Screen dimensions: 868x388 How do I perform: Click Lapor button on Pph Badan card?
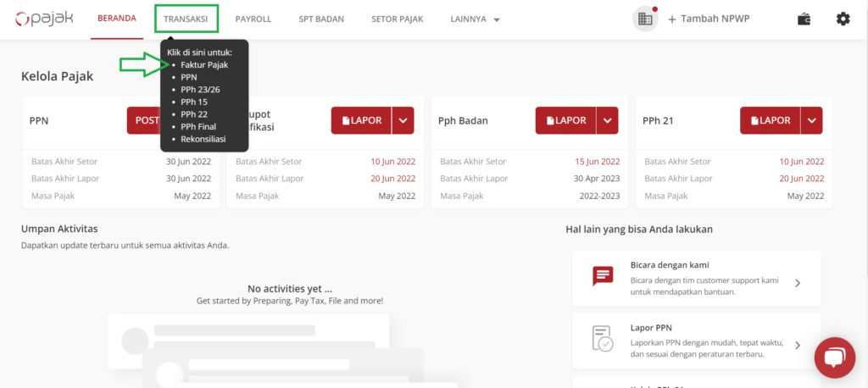coord(565,120)
